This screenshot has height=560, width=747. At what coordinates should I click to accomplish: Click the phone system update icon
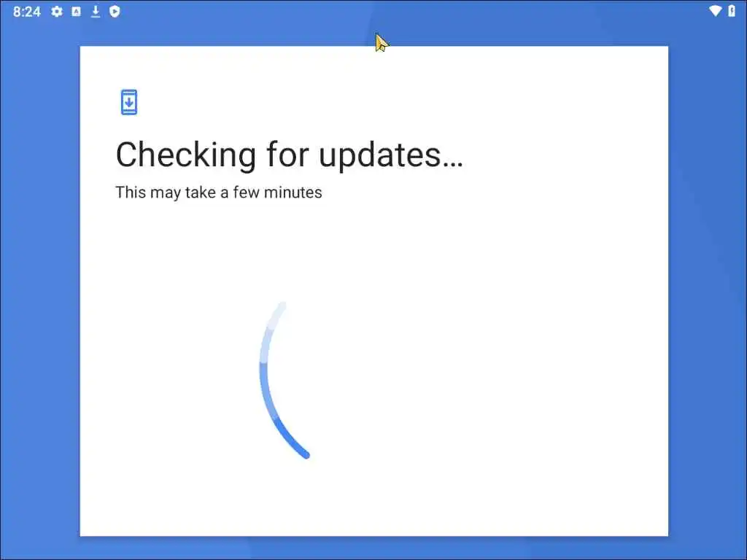pyautogui.click(x=128, y=102)
